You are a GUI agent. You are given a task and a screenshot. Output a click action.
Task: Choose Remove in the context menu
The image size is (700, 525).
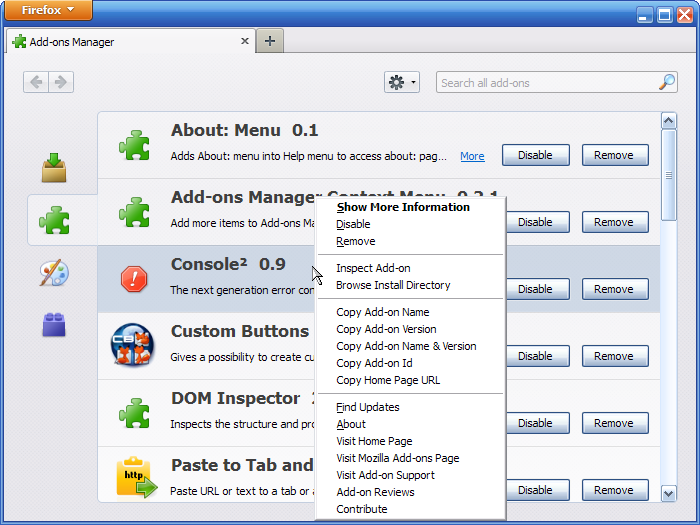click(410, 241)
